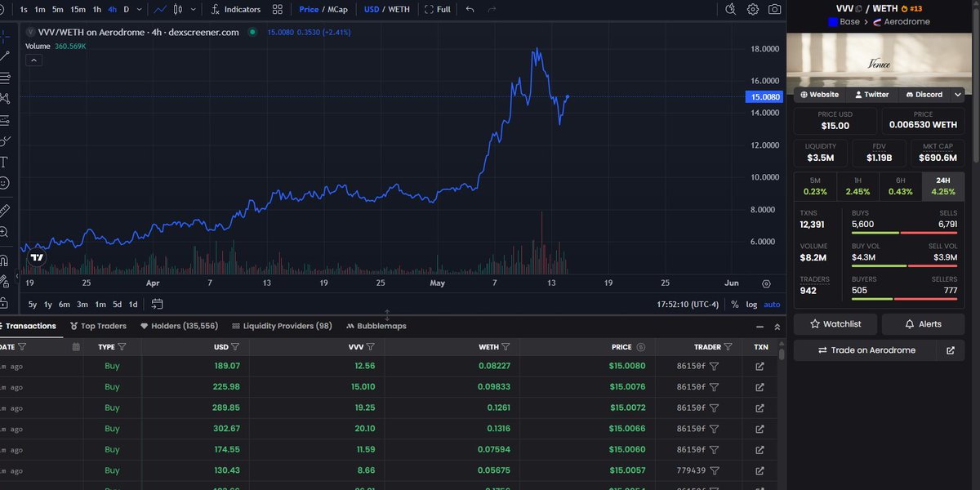Viewport: 980px width, 490px height.
Task: Select the measure ruler tool
Action: pos(5,211)
